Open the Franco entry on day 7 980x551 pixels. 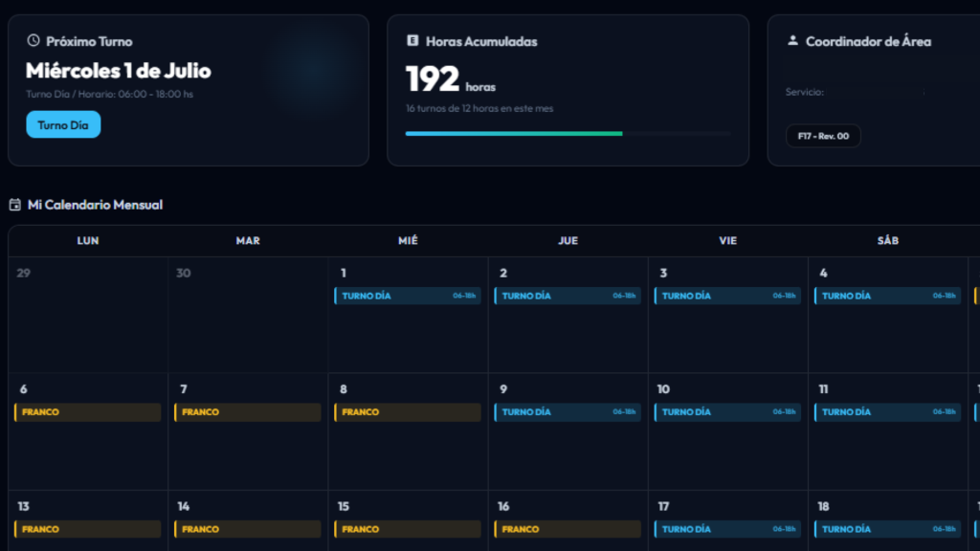248,412
